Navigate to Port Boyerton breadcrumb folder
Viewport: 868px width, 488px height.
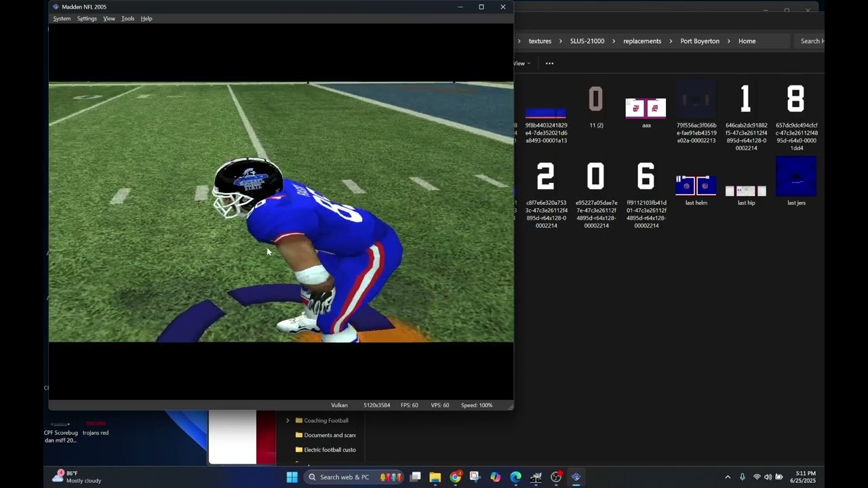[700, 41]
